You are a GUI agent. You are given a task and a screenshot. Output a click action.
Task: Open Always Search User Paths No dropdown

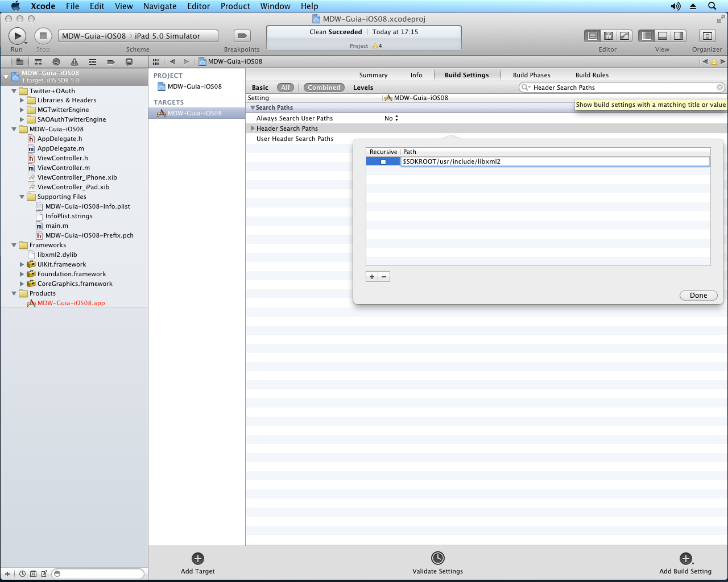pyautogui.click(x=391, y=118)
